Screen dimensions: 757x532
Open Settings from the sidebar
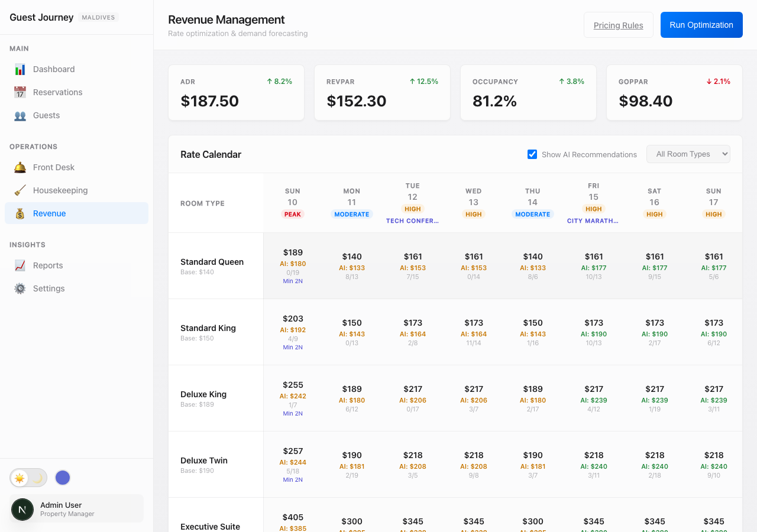[76, 288]
